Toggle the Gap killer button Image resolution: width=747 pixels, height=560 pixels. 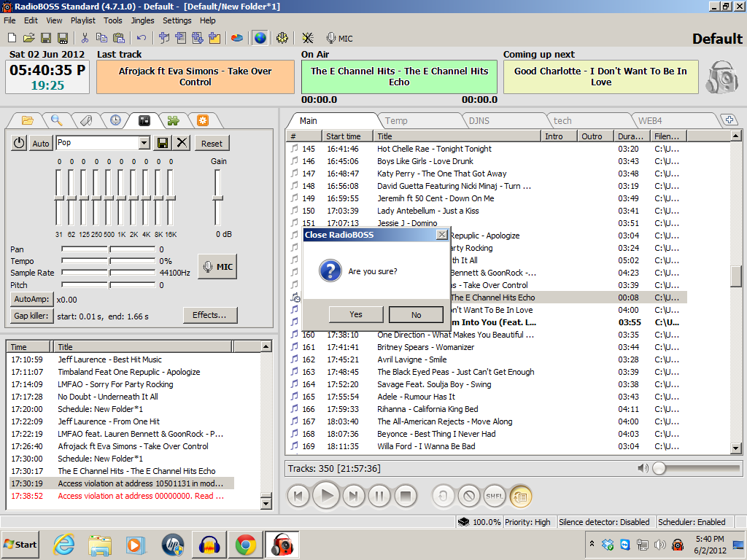click(31, 316)
